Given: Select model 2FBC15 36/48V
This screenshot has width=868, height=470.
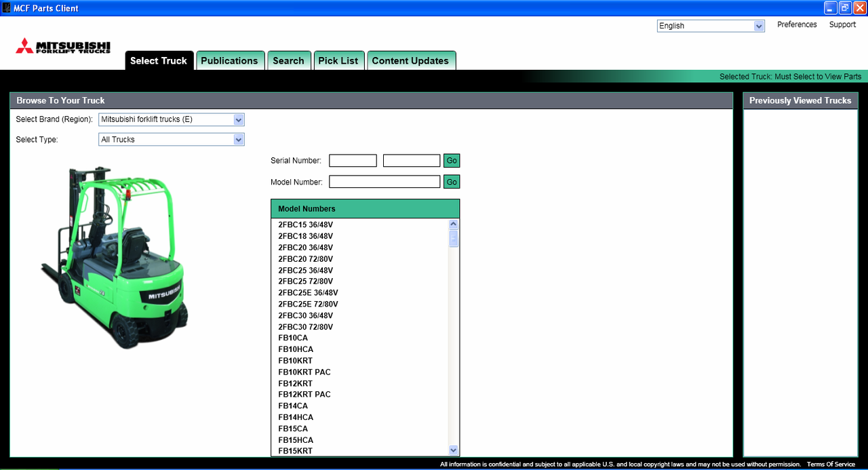Looking at the screenshot, I should 305,224.
